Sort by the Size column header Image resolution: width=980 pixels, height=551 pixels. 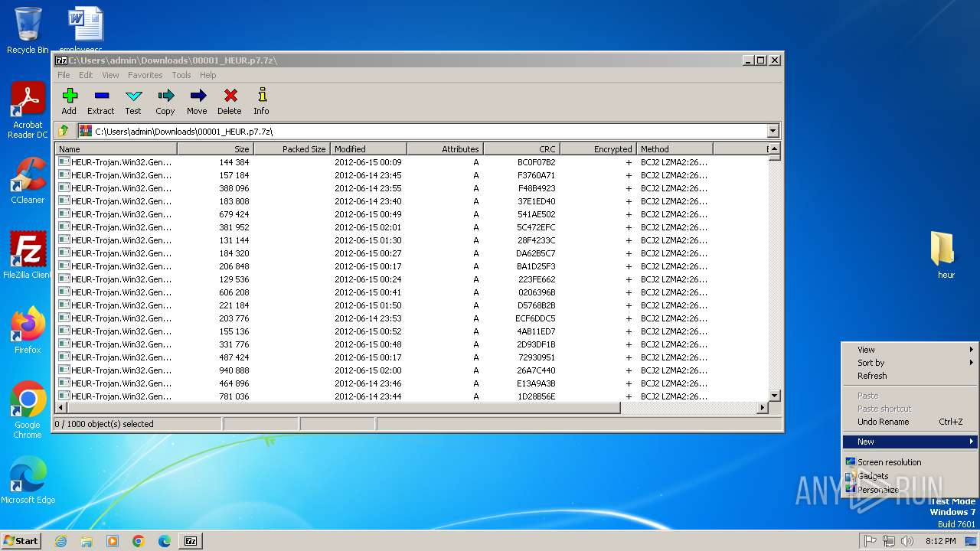coord(215,149)
